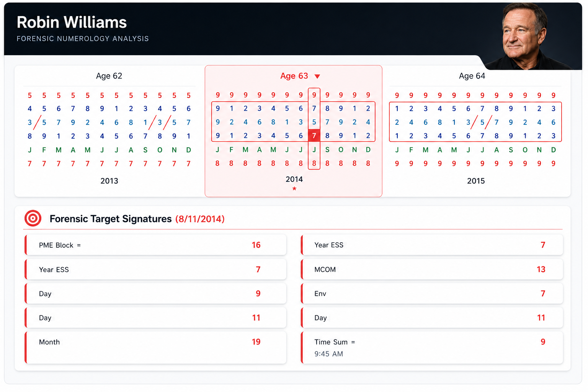Click the Forensic Numerology Analysis subtitle
Screen dimensions: 588x392
coord(83,39)
